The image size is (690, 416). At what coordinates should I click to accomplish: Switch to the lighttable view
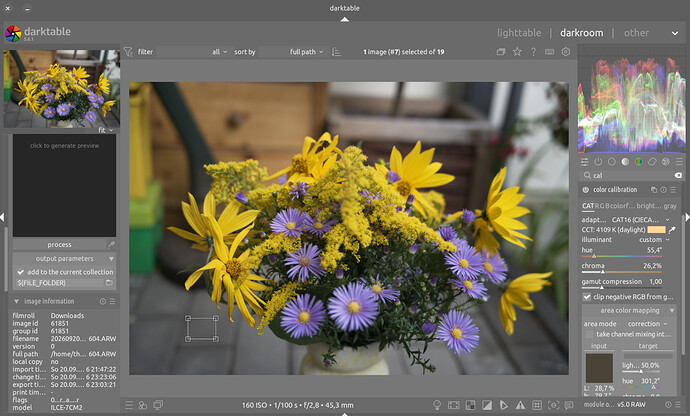pyautogui.click(x=519, y=33)
